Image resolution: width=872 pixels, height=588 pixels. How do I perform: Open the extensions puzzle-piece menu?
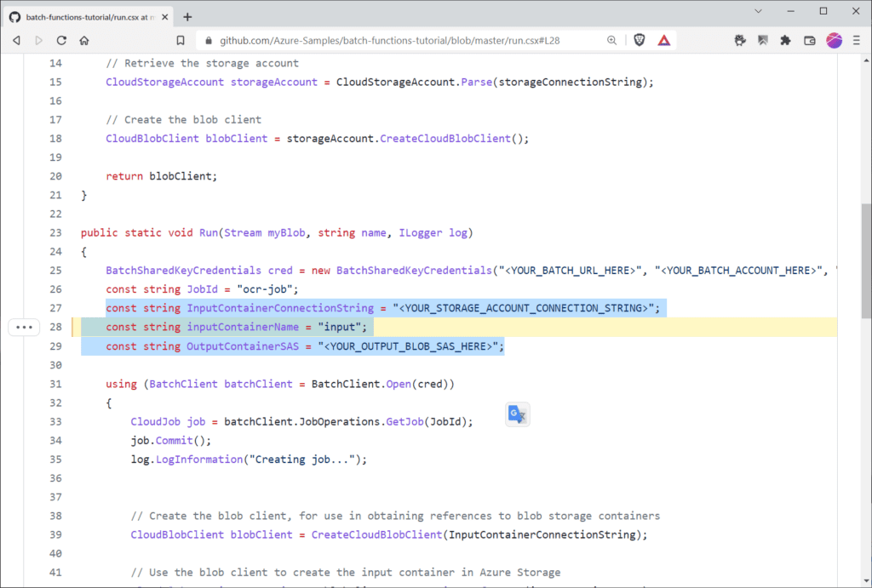[x=785, y=40]
